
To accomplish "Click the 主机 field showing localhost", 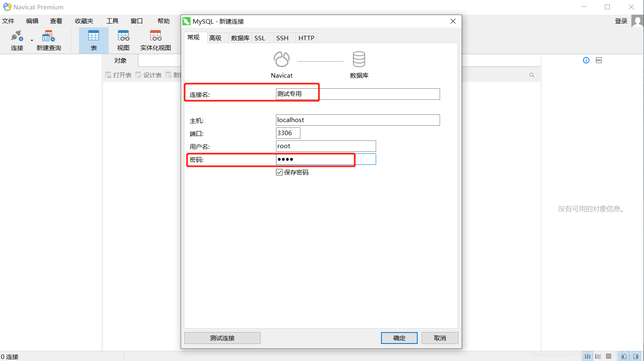I will [358, 120].
